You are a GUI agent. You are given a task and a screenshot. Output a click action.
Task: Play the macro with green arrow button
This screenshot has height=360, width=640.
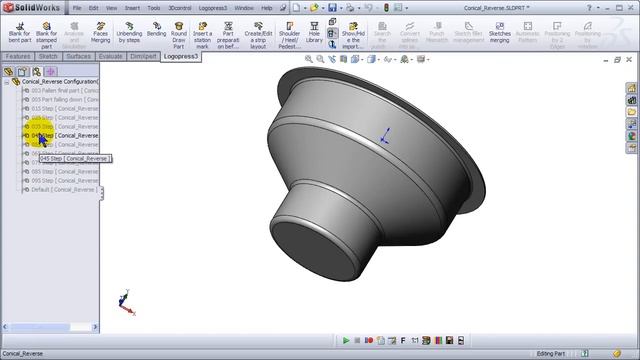coord(346,340)
